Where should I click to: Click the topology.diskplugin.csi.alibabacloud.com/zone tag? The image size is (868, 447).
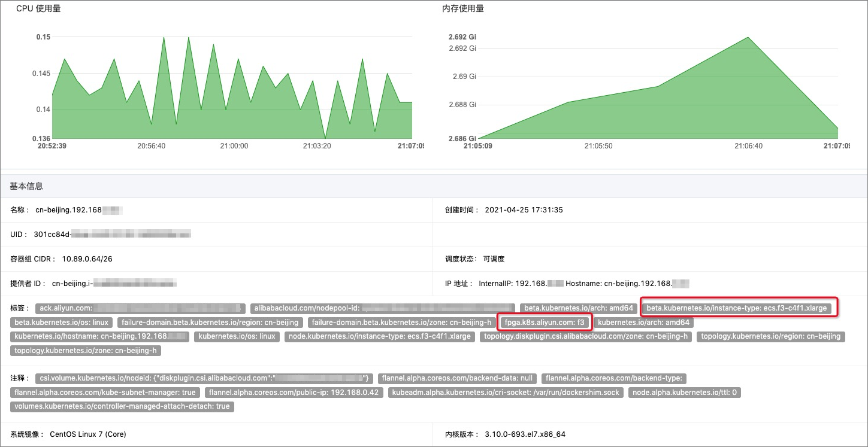pos(586,336)
